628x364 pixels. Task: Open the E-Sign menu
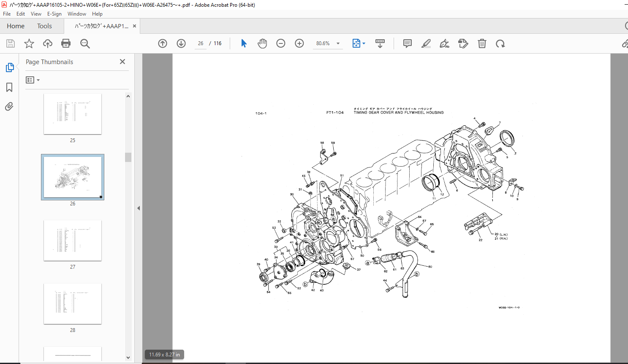tap(54, 14)
